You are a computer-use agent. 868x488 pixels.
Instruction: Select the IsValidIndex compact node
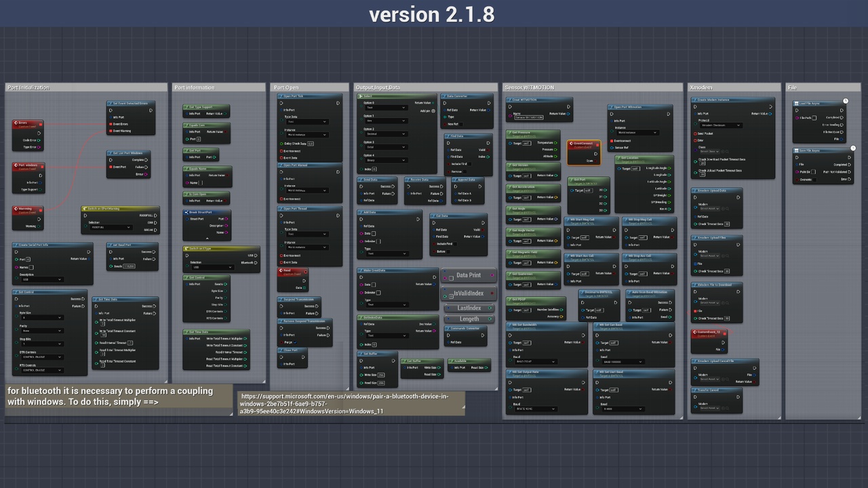tap(469, 293)
